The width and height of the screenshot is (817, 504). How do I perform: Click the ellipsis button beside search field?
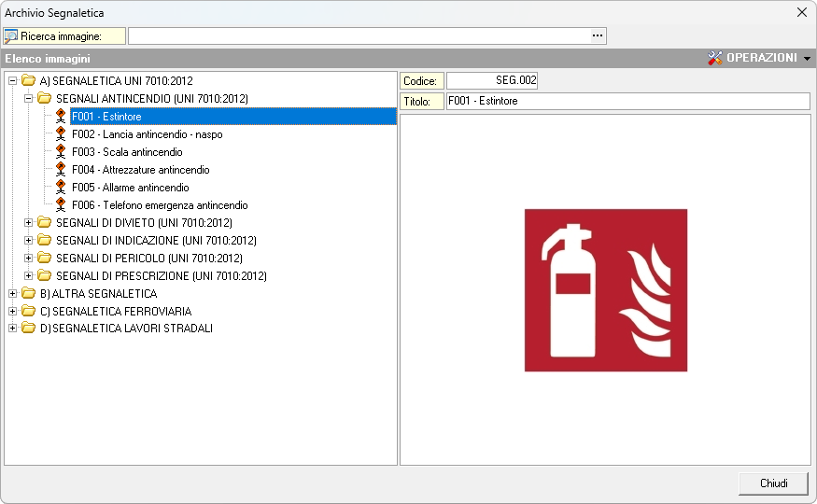598,35
